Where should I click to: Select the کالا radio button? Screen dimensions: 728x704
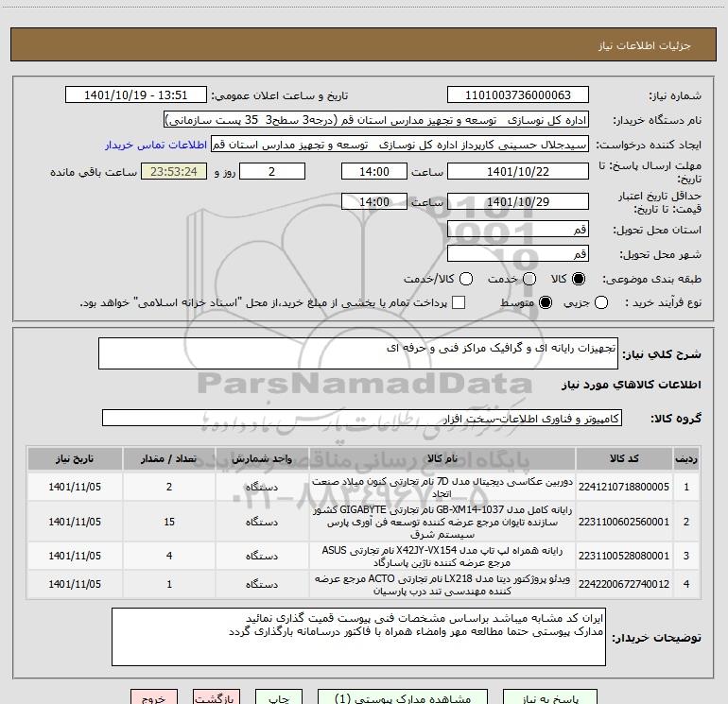coord(579,279)
